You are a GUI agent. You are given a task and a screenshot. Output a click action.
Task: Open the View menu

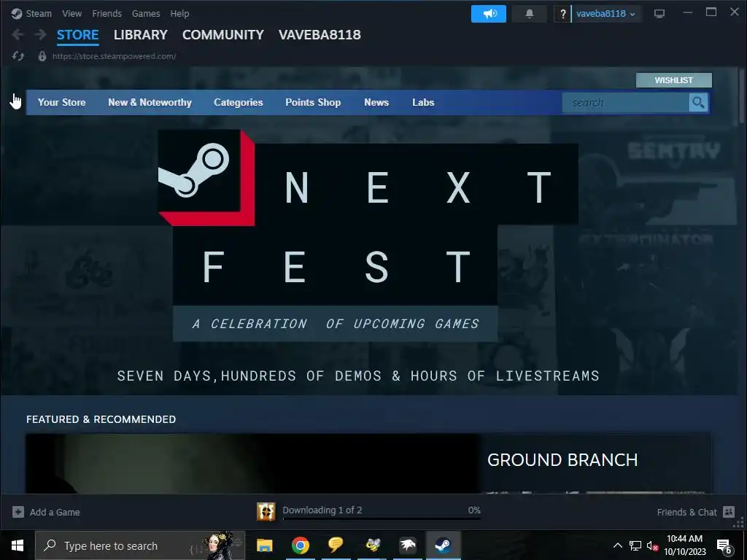click(x=72, y=14)
